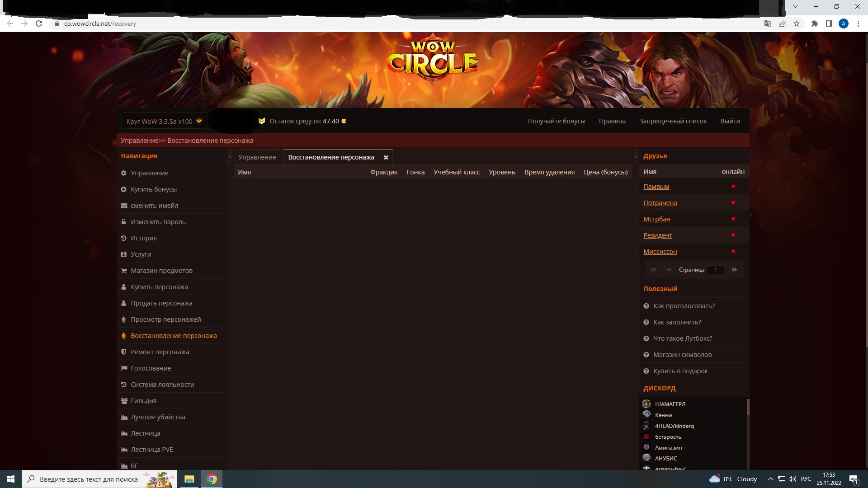This screenshot has height=488, width=868.
Task: Switch to the Управление tab
Action: tap(257, 157)
